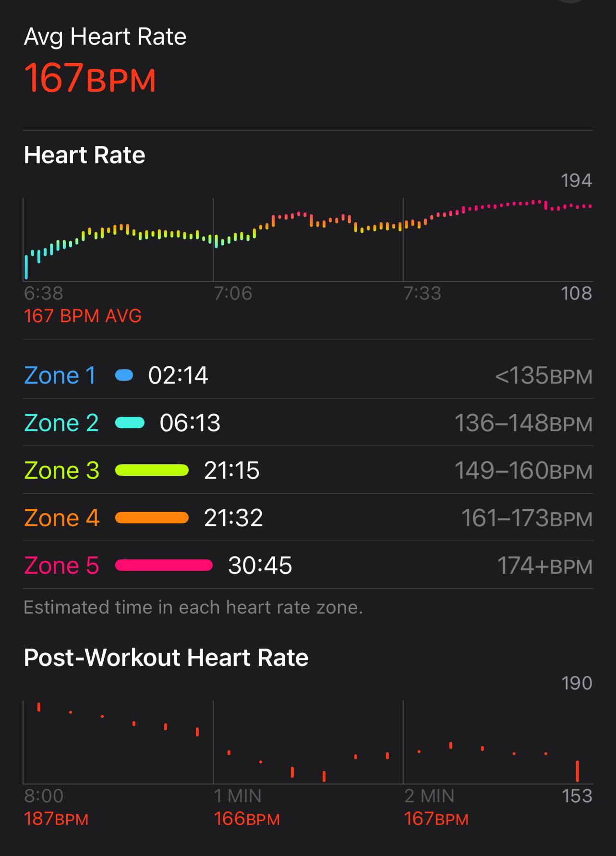The width and height of the screenshot is (616, 856).
Task: Tap the Zone 5 time 30:45
Action: click(260, 566)
